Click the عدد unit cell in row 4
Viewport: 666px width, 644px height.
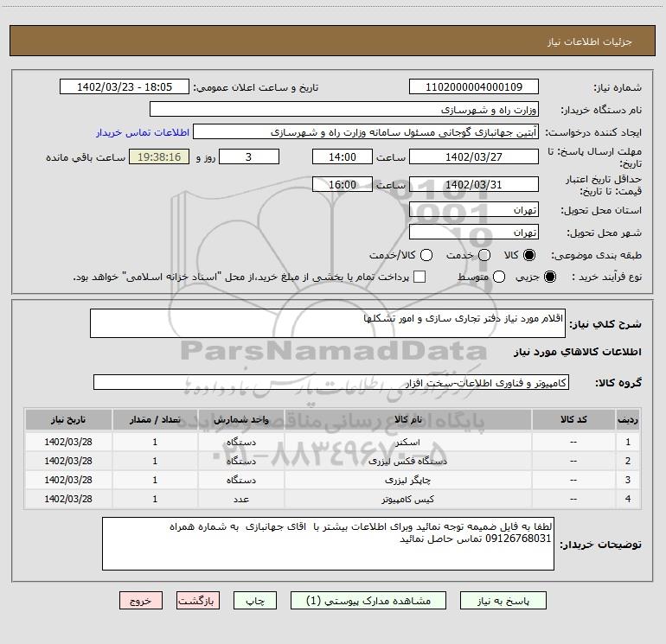(240, 500)
